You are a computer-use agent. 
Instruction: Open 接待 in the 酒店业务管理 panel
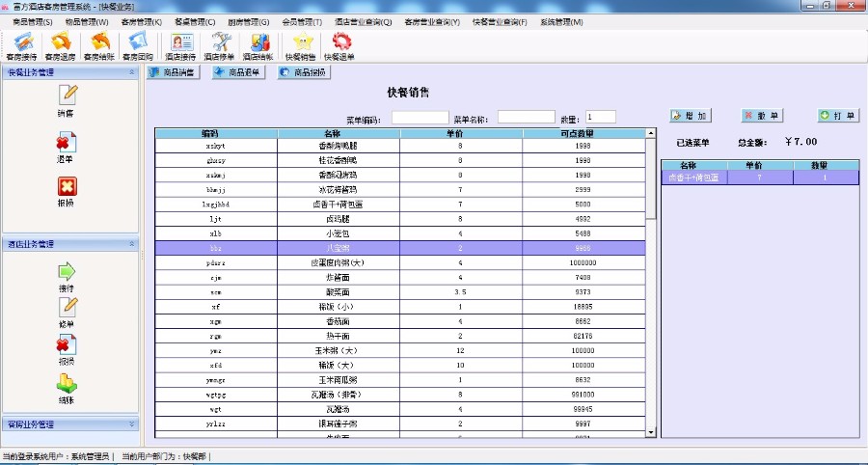click(x=67, y=277)
